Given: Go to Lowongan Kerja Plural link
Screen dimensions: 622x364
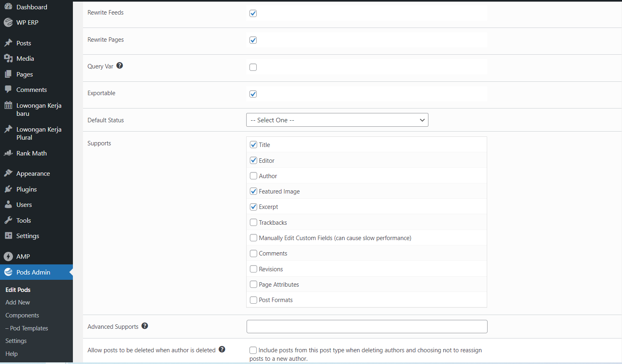Looking at the screenshot, I should (x=39, y=133).
